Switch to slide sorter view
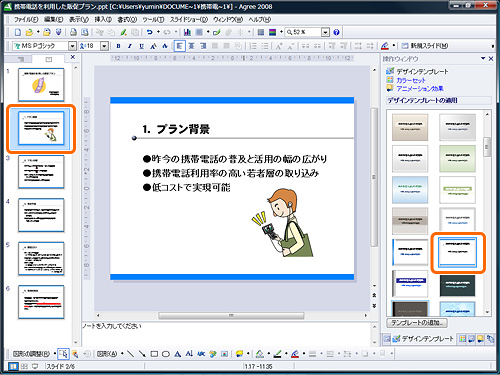 click(24, 366)
